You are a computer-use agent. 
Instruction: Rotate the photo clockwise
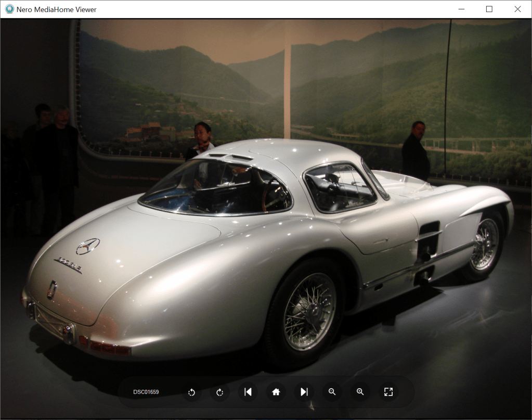(x=219, y=392)
